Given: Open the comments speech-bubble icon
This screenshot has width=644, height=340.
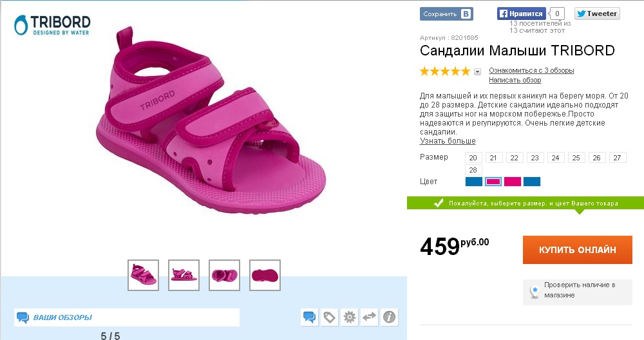Looking at the screenshot, I should tap(309, 317).
